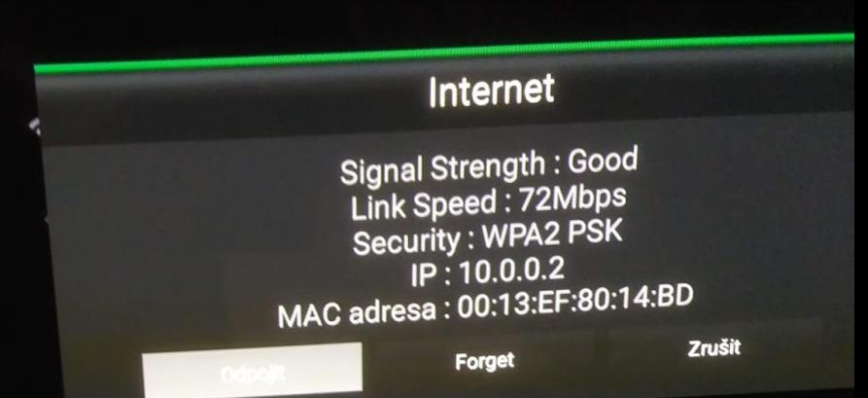The image size is (868, 398).
Task: Select the Signal Strength label
Action: point(443,168)
